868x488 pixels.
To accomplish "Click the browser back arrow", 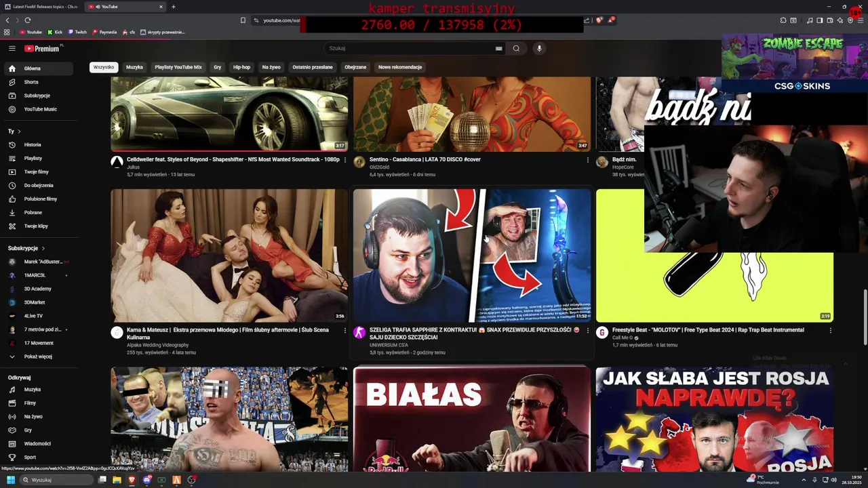I will point(7,20).
